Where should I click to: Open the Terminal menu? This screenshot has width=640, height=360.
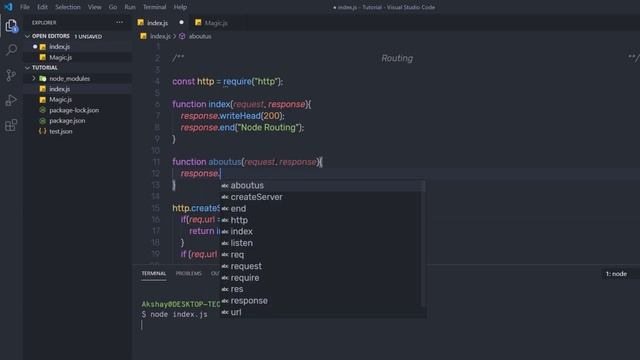pyautogui.click(x=154, y=7)
